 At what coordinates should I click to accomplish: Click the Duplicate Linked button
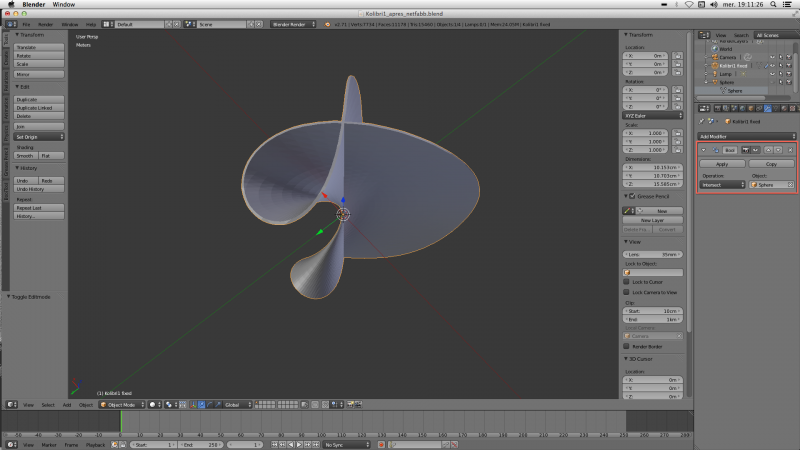(39, 108)
